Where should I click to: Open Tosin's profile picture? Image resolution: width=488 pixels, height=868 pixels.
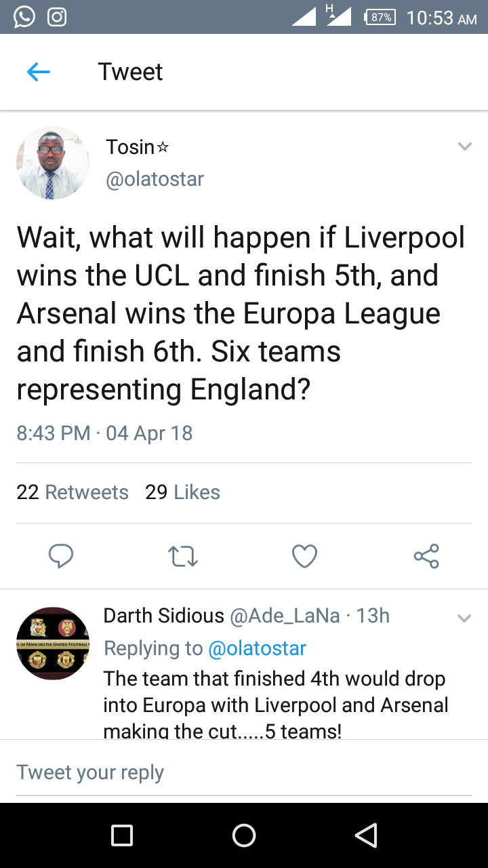(x=53, y=163)
